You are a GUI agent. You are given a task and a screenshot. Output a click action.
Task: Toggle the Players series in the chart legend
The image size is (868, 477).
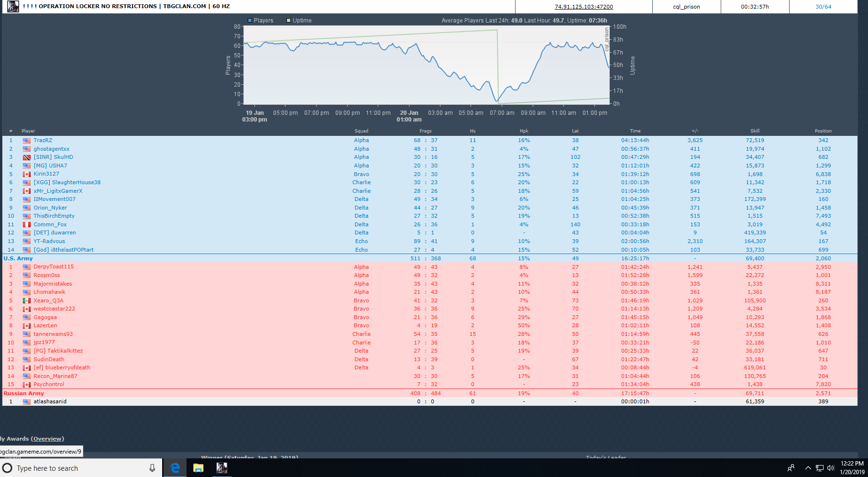pos(260,21)
